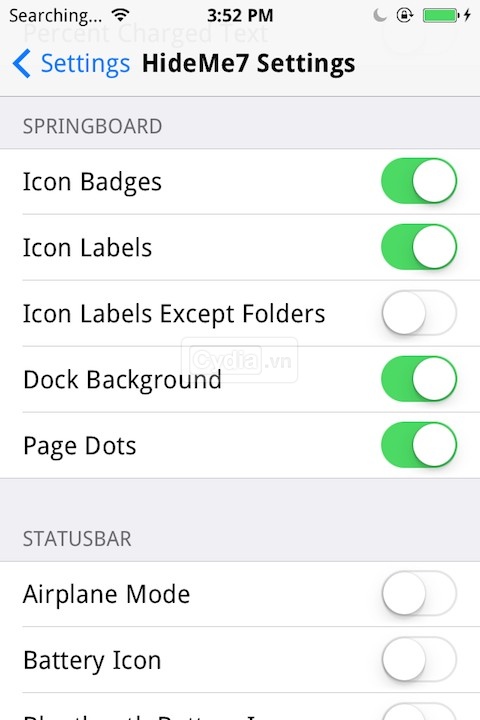Tap the charging bolt icon
This screenshot has height=720, width=480.
pos(467,15)
